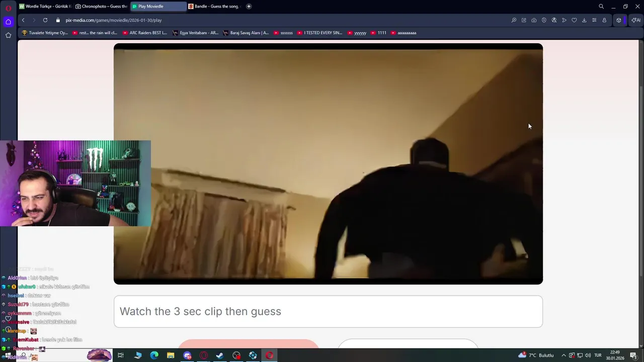Viewport: 644px width, 362px height.
Task: Open File Explorer from taskbar
Action: pos(171,355)
